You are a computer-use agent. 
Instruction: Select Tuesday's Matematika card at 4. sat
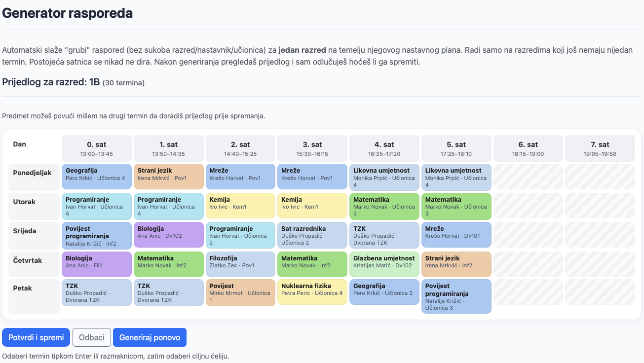click(x=384, y=206)
